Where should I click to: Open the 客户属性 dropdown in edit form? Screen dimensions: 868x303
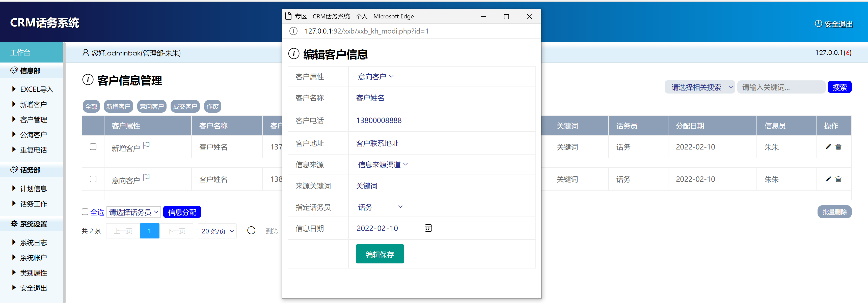click(376, 77)
